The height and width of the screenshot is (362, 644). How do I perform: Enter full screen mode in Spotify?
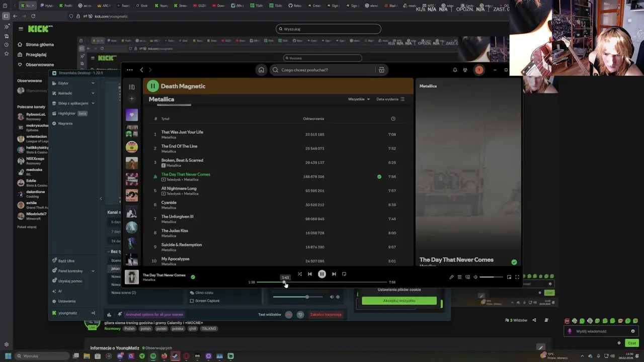point(517,277)
